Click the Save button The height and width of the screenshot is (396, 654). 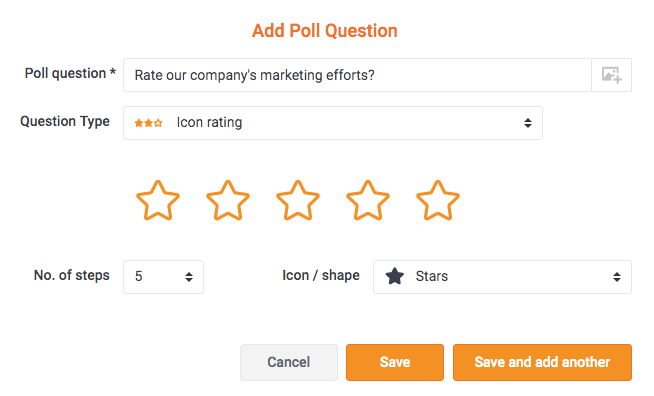click(395, 362)
